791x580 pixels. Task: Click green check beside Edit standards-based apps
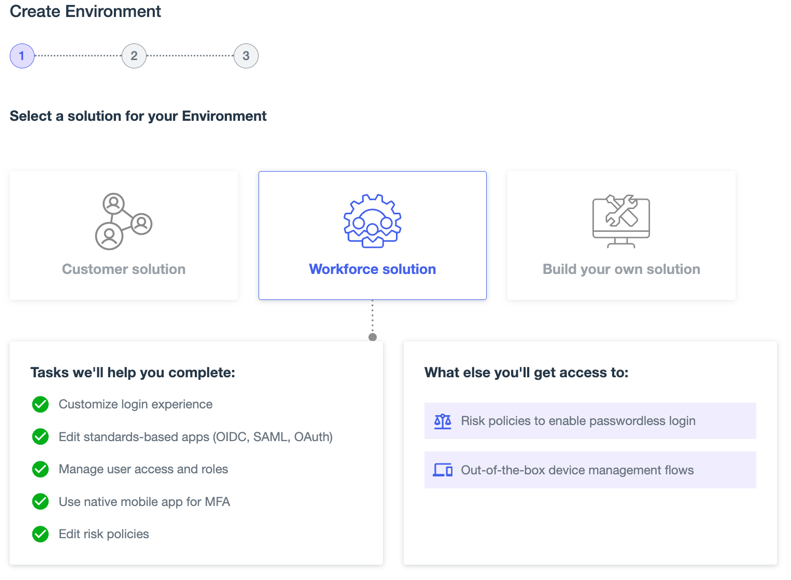[40, 437]
